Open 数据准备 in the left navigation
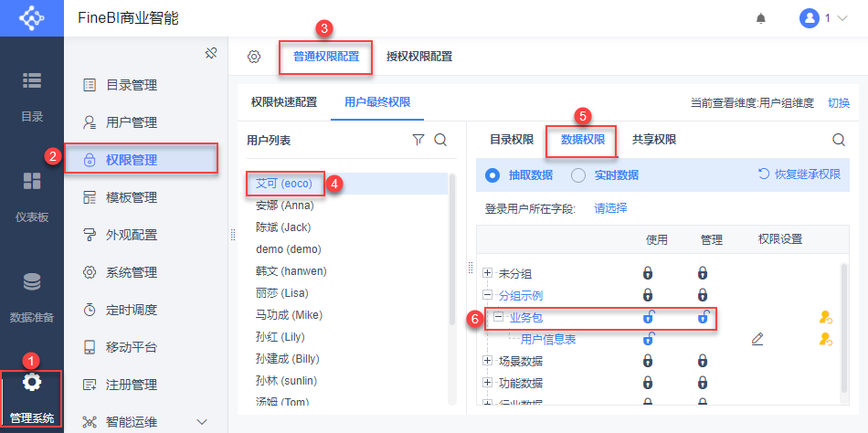Screen dimensions: 868x433 [32, 296]
